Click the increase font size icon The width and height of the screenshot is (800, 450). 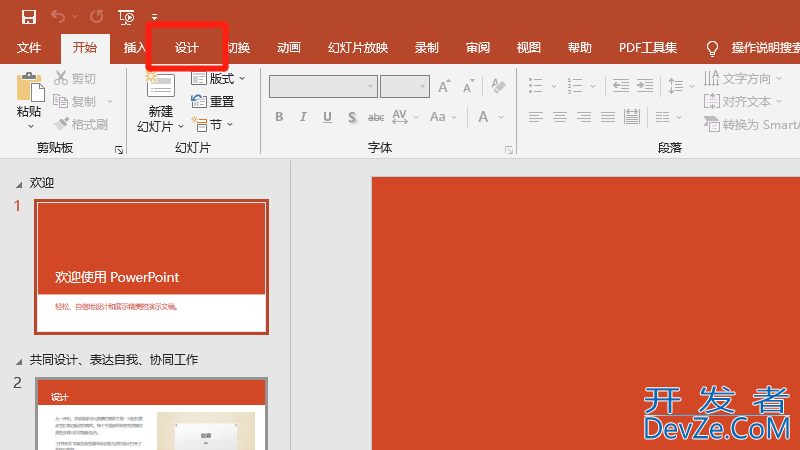444,86
